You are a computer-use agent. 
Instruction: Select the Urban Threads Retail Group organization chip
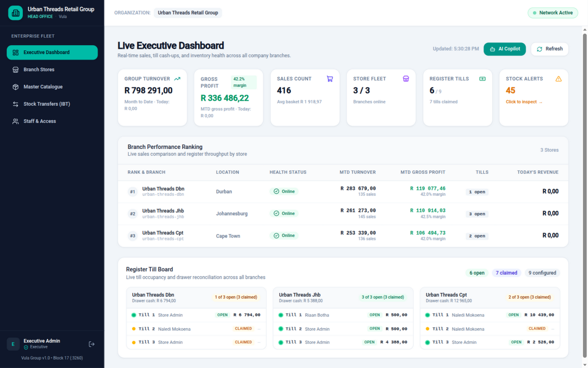pyautogui.click(x=188, y=13)
